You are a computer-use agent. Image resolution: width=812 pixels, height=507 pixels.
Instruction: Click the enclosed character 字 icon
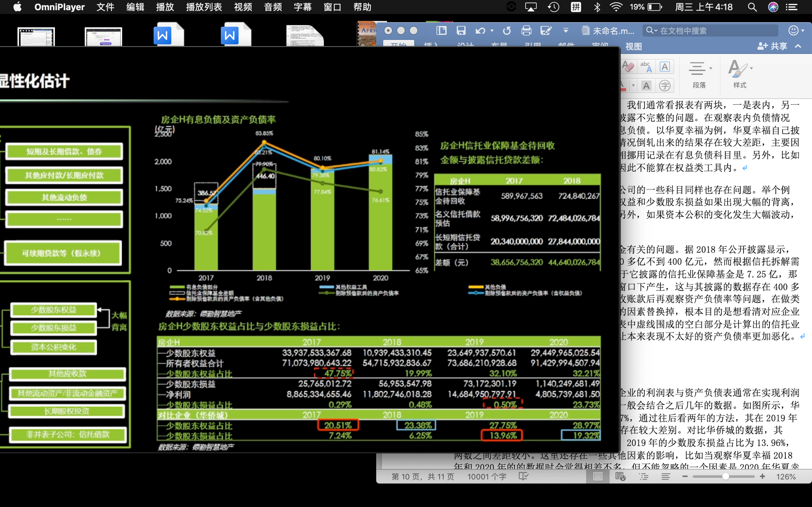pyautogui.click(x=665, y=85)
